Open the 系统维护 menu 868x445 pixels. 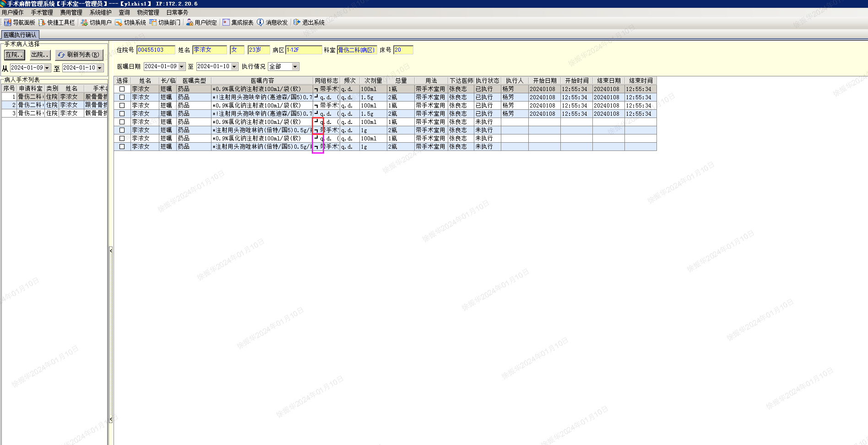click(x=101, y=12)
